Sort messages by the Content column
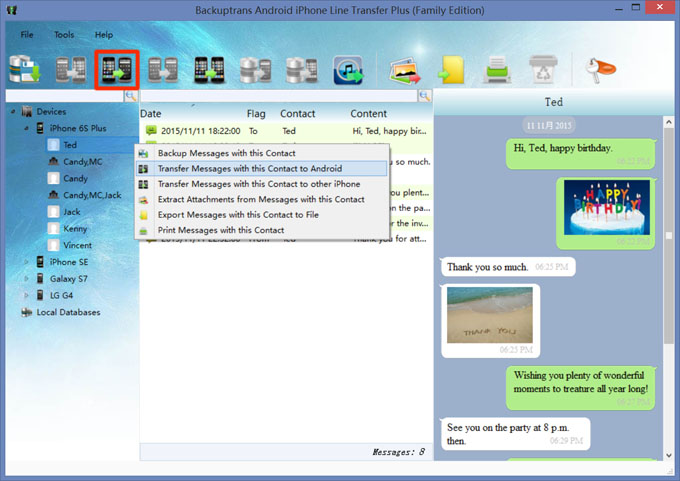The image size is (680, 481). tap(369, 114)
